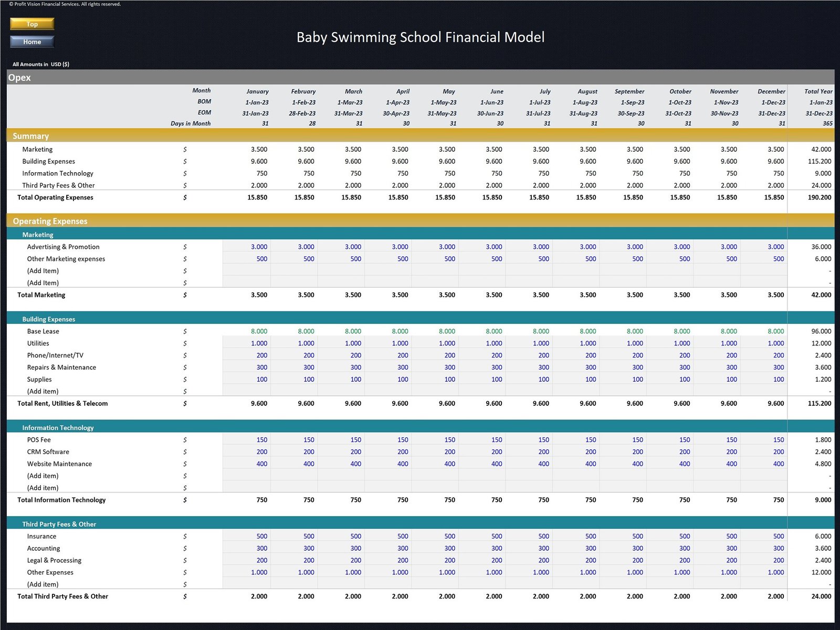Click the blue Home button
The width and height of the screenshot is (840, 630).
pyautogui.click(x=32, y=41)
